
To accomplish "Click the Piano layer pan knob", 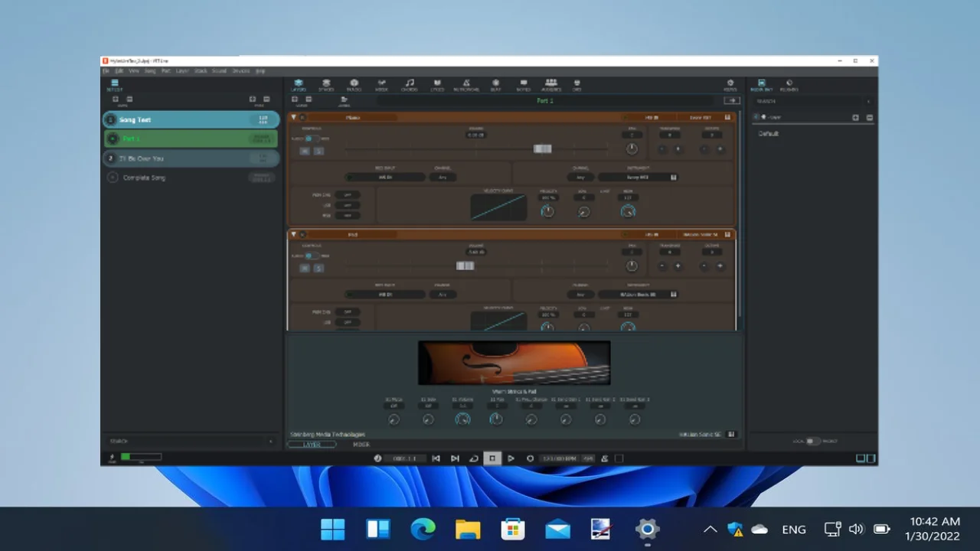I will coord(632,148).
